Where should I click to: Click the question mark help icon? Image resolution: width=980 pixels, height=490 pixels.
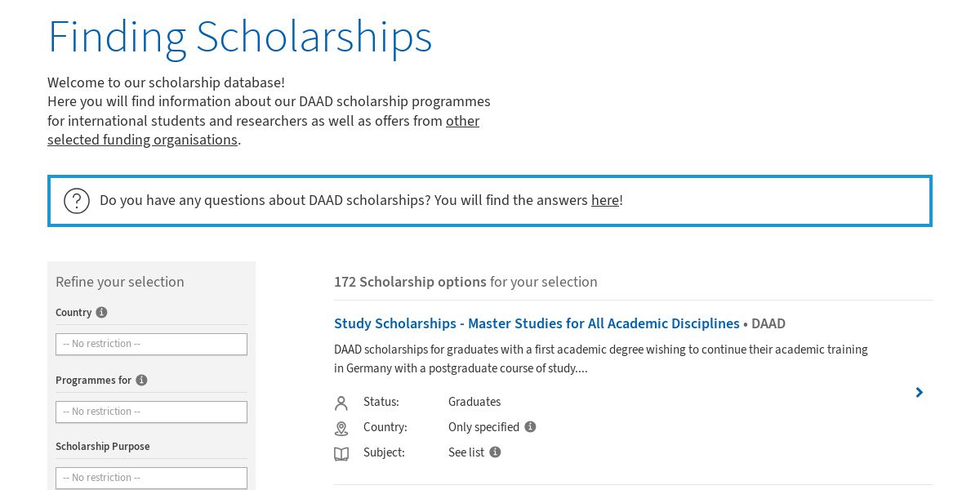pyautogui.click(x=77, y=201)
